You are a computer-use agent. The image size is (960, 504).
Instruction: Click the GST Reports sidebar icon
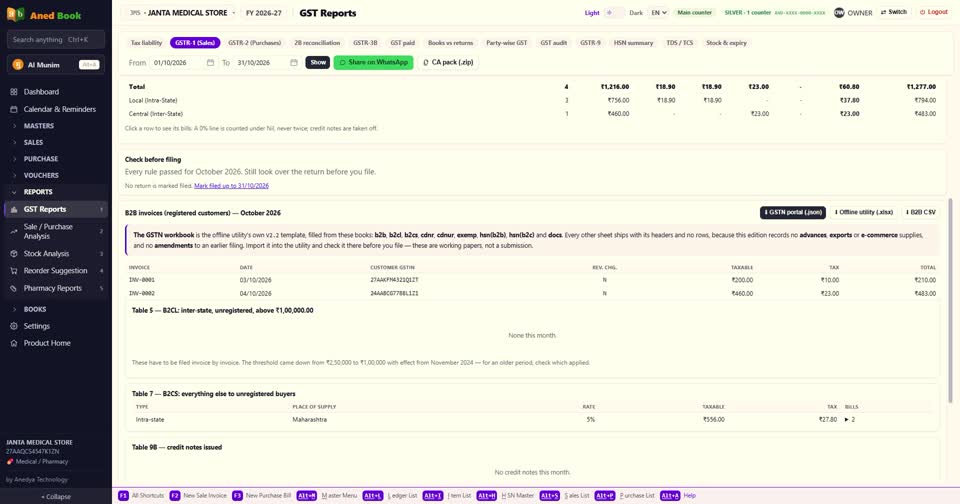tap(13, 209)
